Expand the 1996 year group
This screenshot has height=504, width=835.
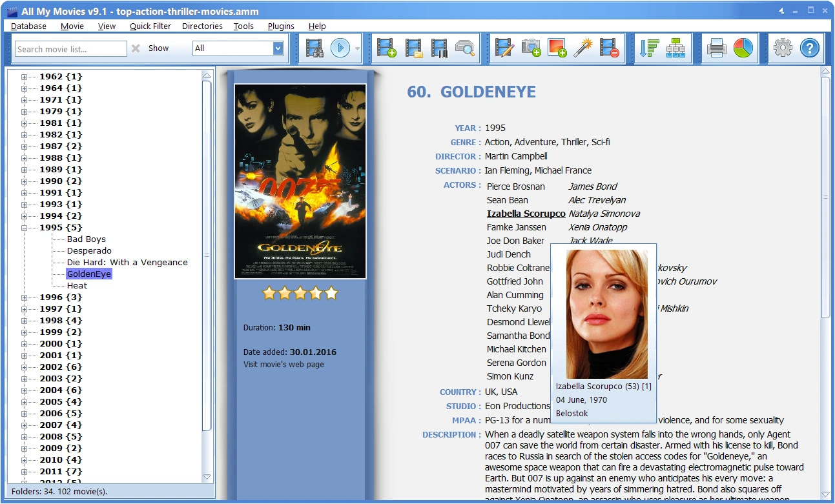point(24,297)
